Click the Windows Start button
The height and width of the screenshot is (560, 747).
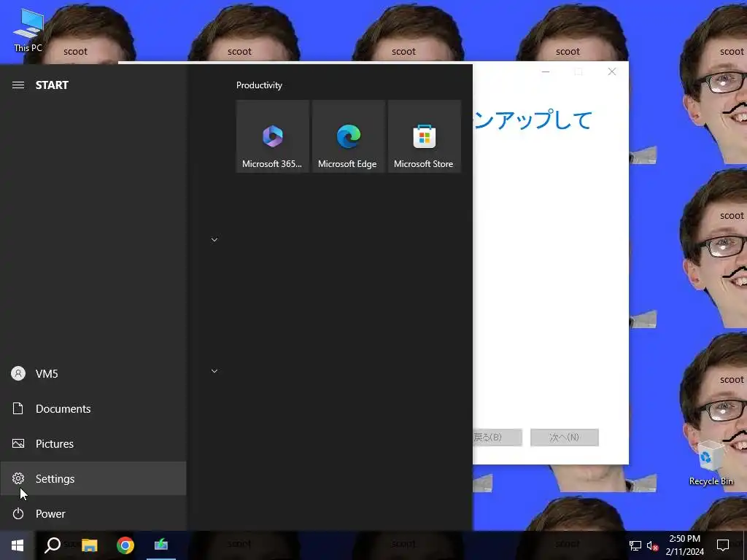(x=18, y=545)
